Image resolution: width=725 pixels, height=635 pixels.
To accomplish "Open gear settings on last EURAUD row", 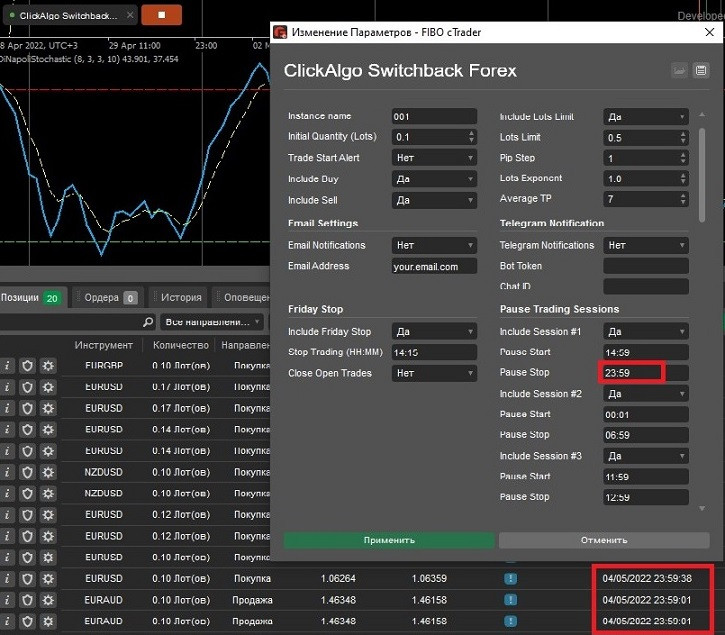I will click(48, 621).
